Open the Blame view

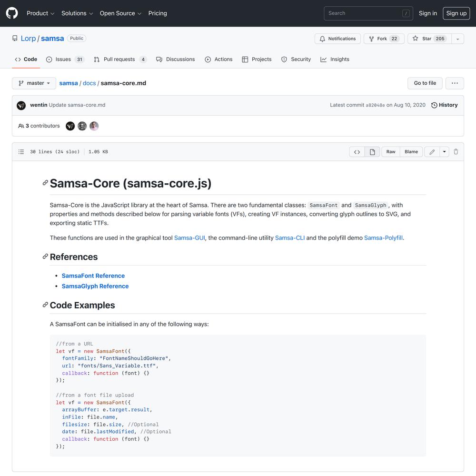click(x=411, y=152)
